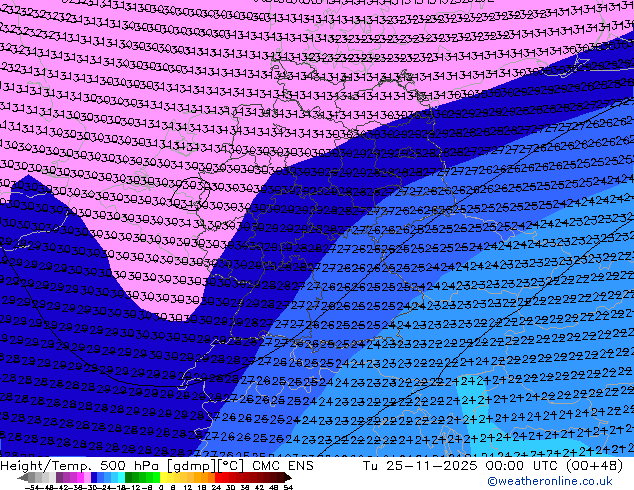Open the weatheronline.co.uk copyright link
Image resolution: width=634 pixels, height=490 pixels.
(549, 481)
